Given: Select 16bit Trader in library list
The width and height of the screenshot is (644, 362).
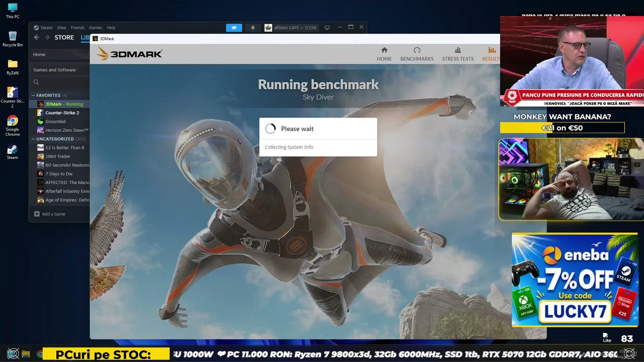Looking at the screenshot, I should (x=58, y=156).
